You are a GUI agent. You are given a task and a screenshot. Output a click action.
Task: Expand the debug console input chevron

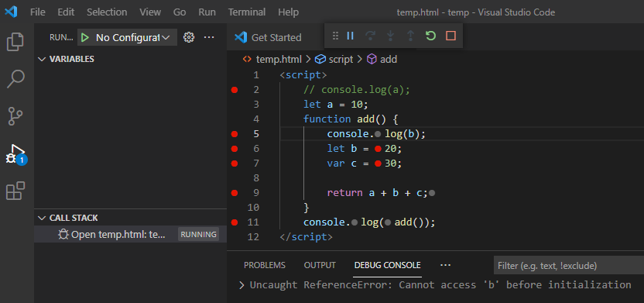click(x=242, y=285)
